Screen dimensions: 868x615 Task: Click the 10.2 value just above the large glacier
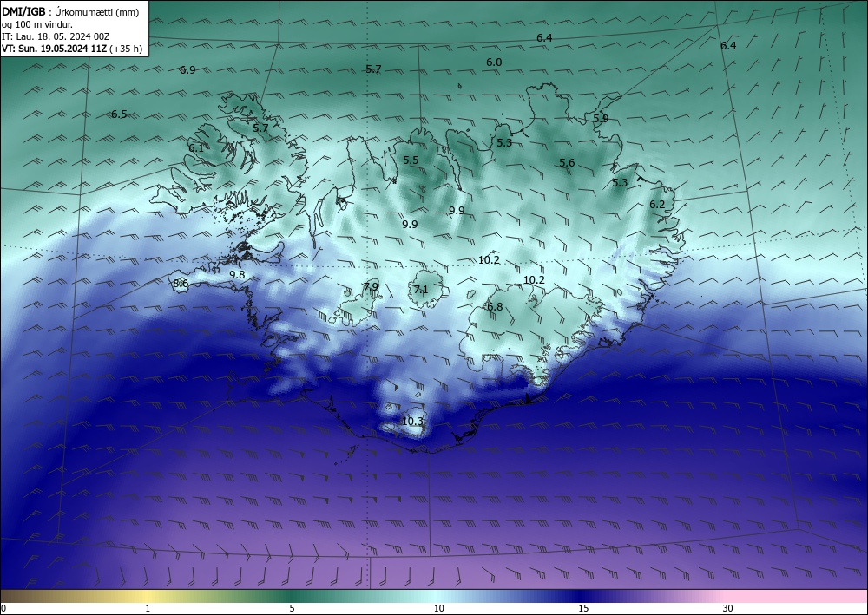pos(534,280)
